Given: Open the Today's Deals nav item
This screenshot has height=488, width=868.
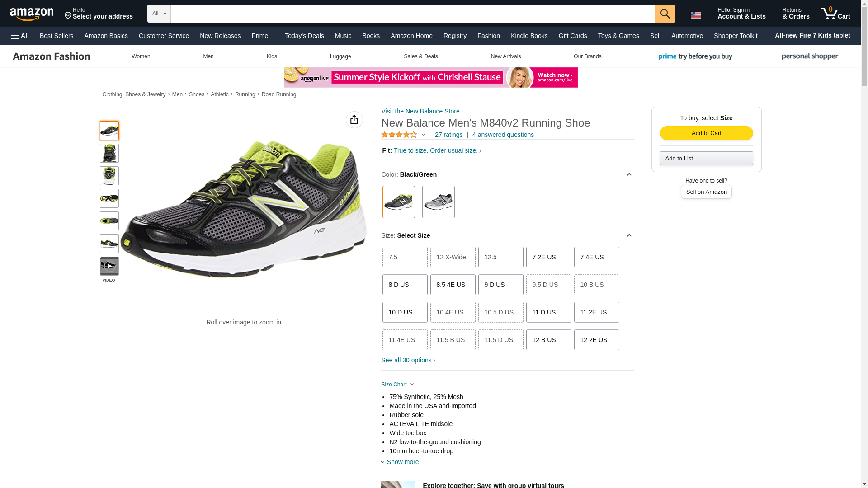Looking at the screenshot, I should 304,36.
